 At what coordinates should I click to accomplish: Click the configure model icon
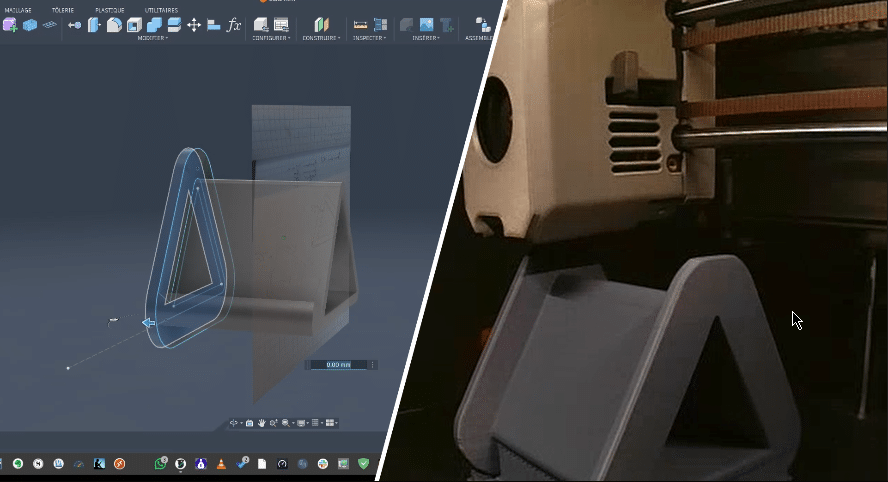[x=261, y=25]
